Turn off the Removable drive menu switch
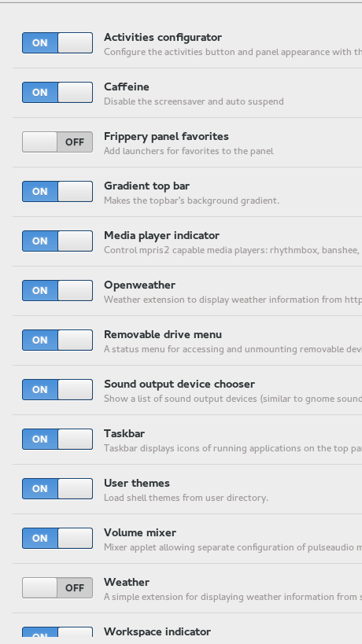The image size is (362, 644). click(57, 340)
